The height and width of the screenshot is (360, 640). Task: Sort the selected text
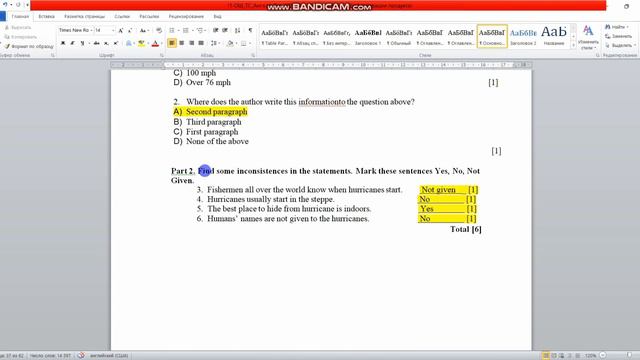(238, 31)
